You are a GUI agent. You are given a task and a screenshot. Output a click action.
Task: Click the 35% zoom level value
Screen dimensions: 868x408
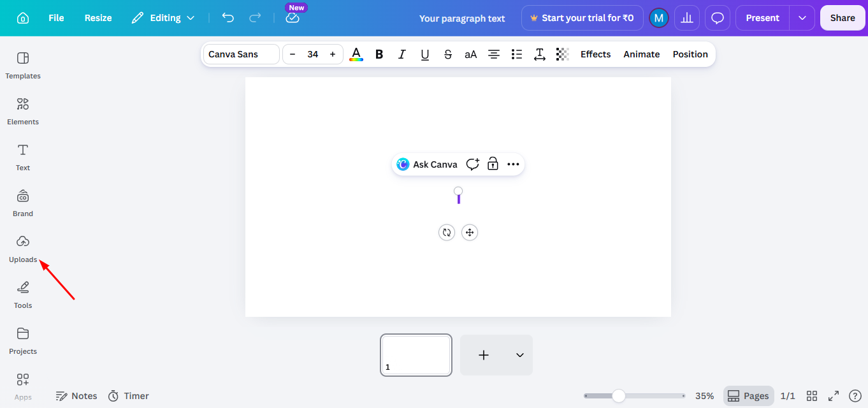coord(704,396)
